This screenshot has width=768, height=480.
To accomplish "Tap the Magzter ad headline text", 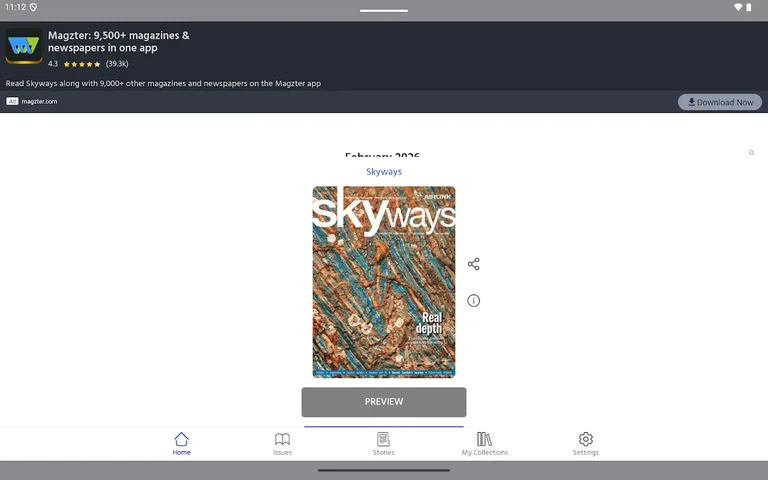I will pyautogui.click(x=119, y=42).
